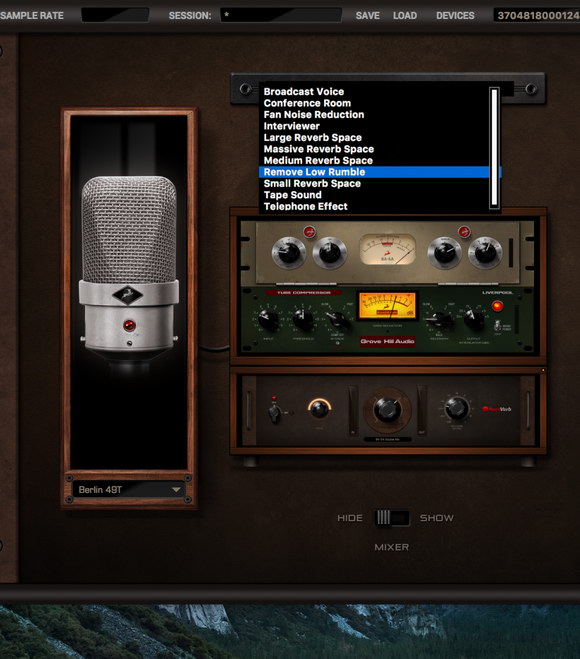Click the red power light on the microphone

pyautogui.click(x=129, y=325)
